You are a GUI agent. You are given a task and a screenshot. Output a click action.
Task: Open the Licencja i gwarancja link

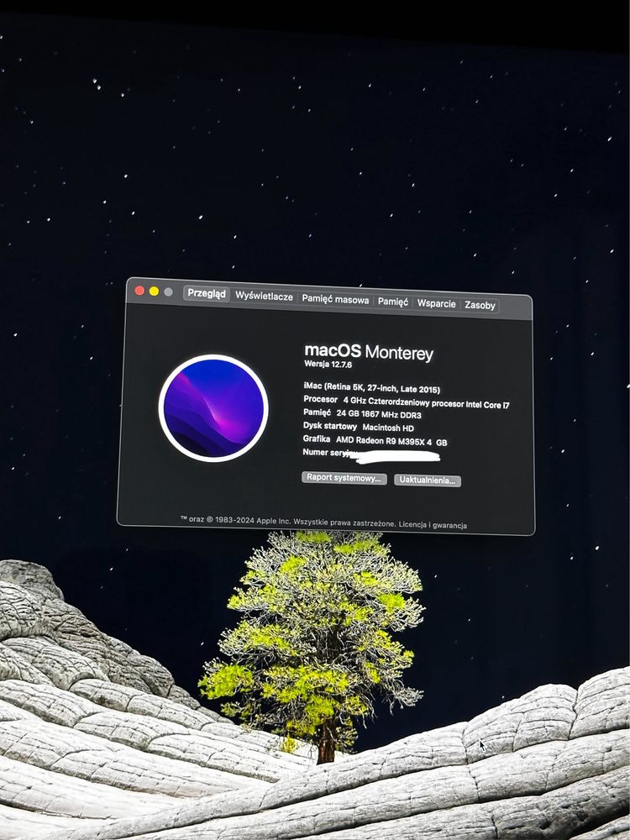pos(433,525)
